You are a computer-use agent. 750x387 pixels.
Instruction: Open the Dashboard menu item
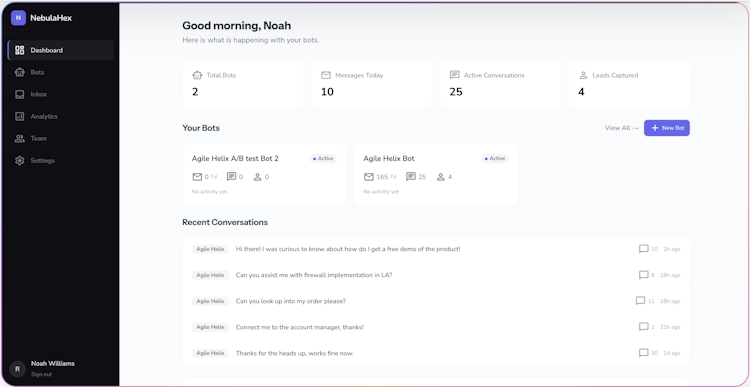coord(61,50)
